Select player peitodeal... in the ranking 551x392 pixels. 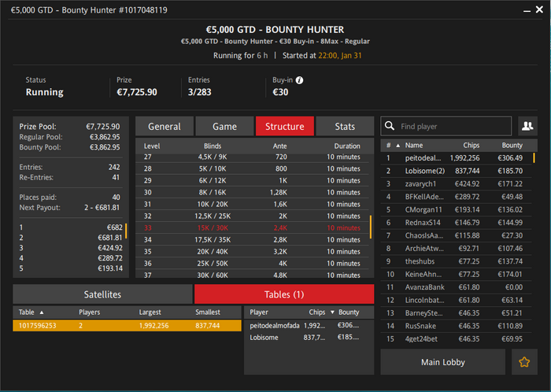pos(456,157)
